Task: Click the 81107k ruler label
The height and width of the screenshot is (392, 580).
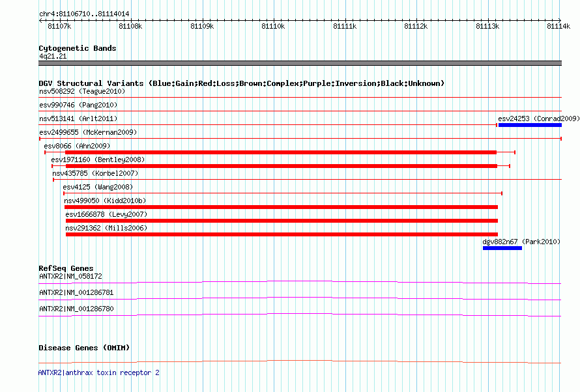Action: tap(59, 26)
